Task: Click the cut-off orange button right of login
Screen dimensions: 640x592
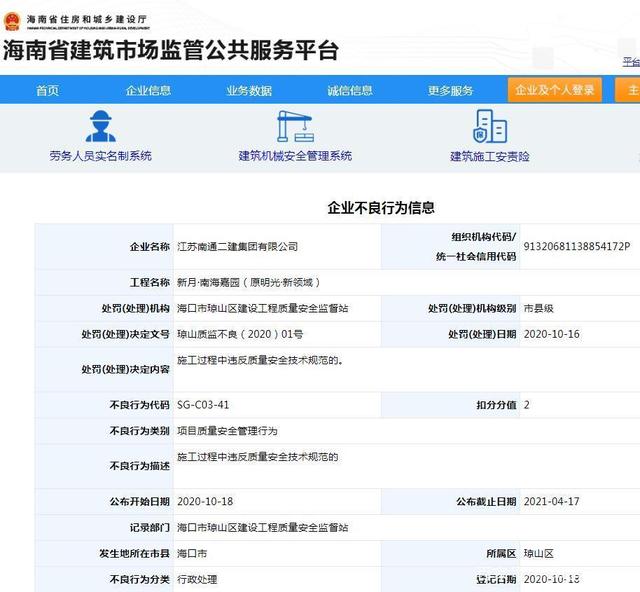Action: click(628, 90)
